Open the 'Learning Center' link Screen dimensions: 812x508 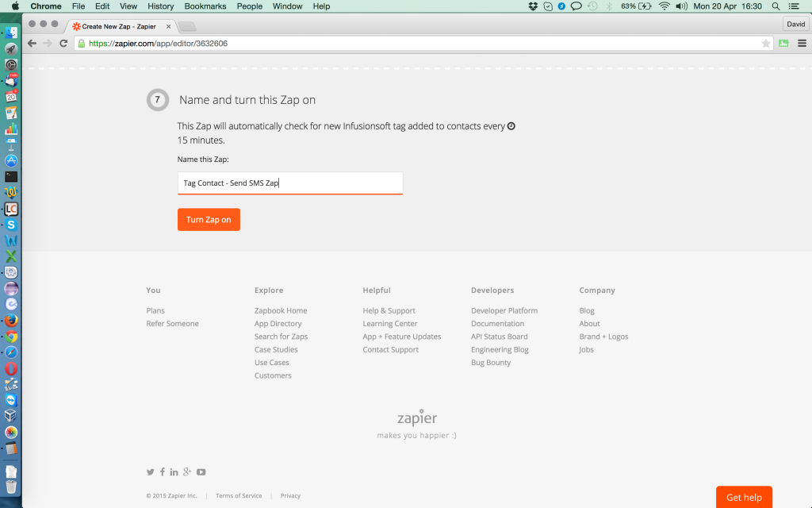[x=390, y=324]
